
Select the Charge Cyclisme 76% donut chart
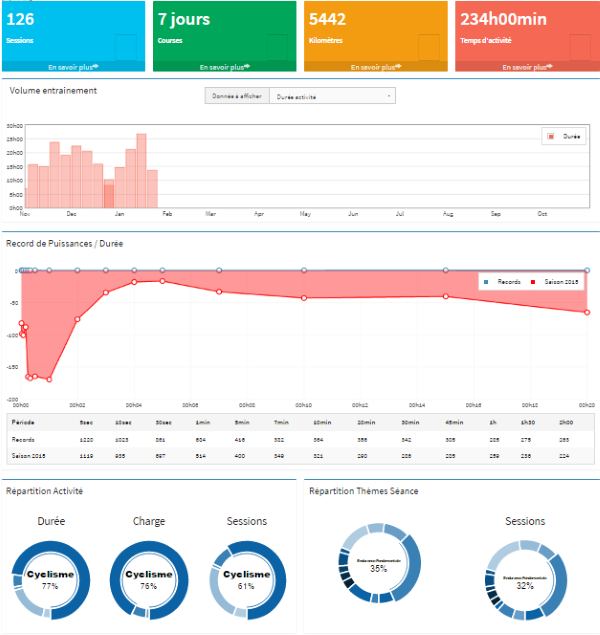click(x=149, y=580)
